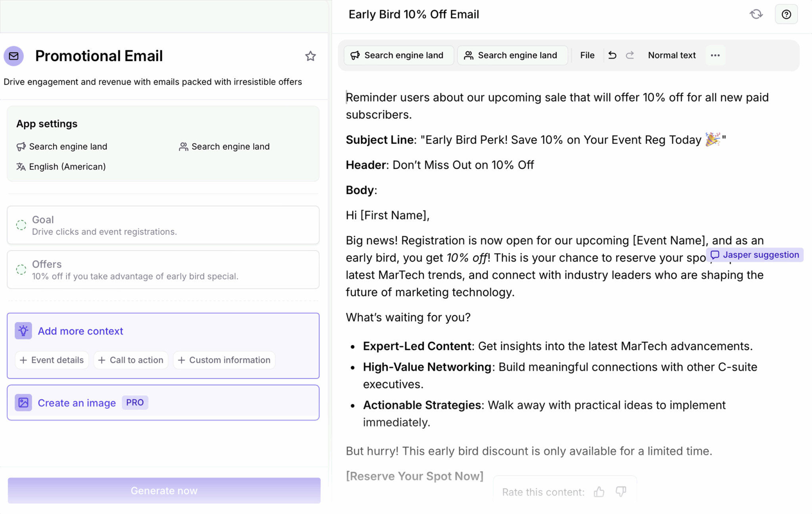The image size is (812, 514).
Task: Click the Offers status circle icon
Action: (x=21, y=269)
